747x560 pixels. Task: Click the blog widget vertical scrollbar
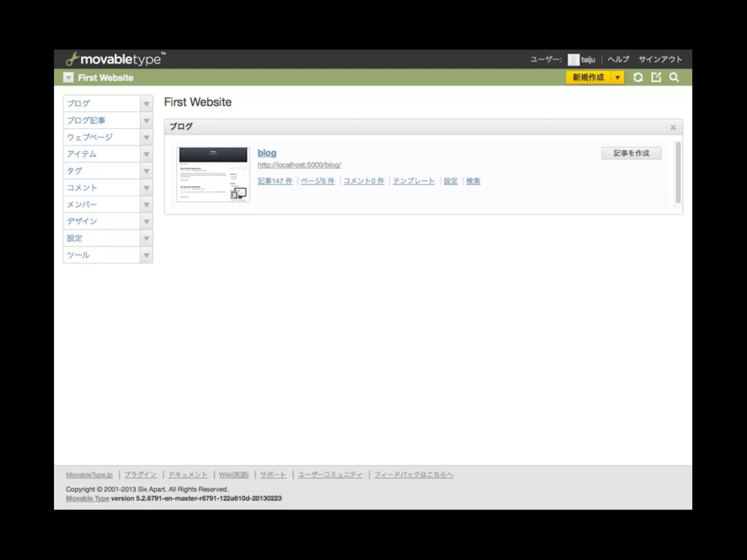pyautogui.click(x=678, y=172)
